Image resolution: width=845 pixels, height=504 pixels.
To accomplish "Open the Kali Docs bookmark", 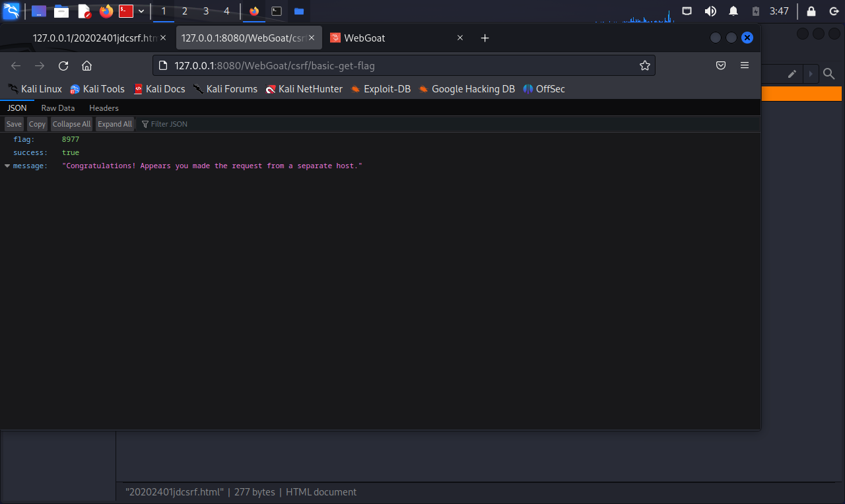I will click(x=159, y=89).
